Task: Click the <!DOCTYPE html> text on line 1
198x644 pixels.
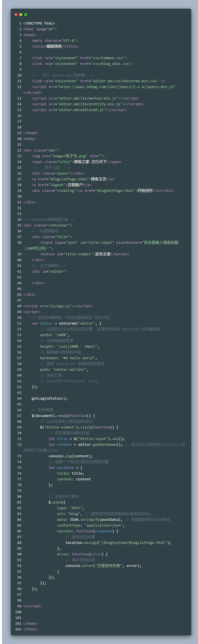Action: pyautogui.click(x=39, y=23)
